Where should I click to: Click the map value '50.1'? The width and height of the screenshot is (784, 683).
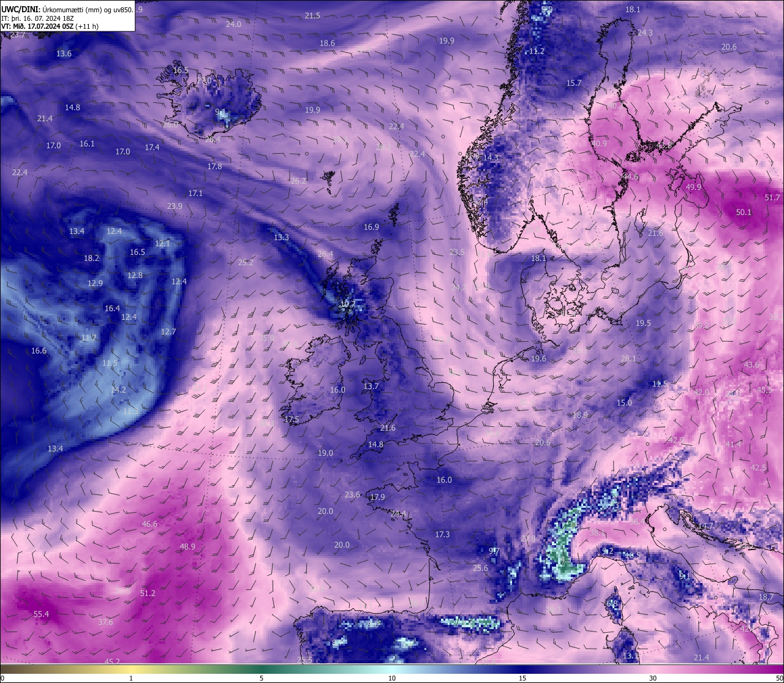coord(744,212)
